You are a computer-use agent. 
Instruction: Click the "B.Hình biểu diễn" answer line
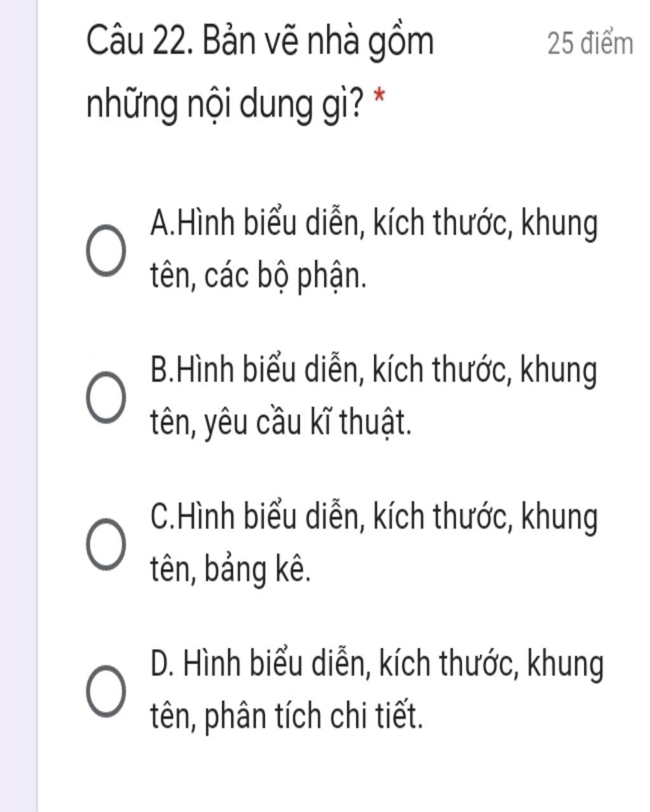[x=375, y=371]
